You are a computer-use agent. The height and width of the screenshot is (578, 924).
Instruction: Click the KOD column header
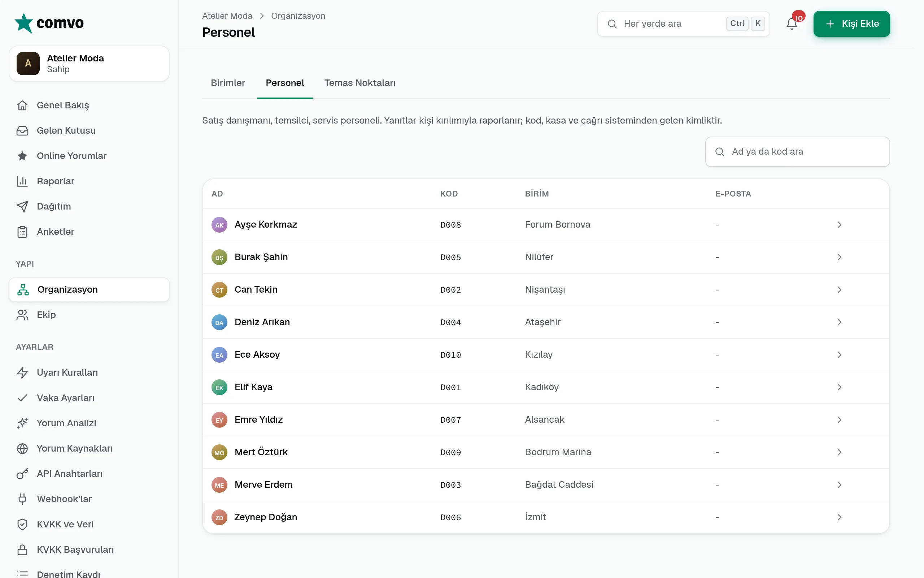pos(449,194)
